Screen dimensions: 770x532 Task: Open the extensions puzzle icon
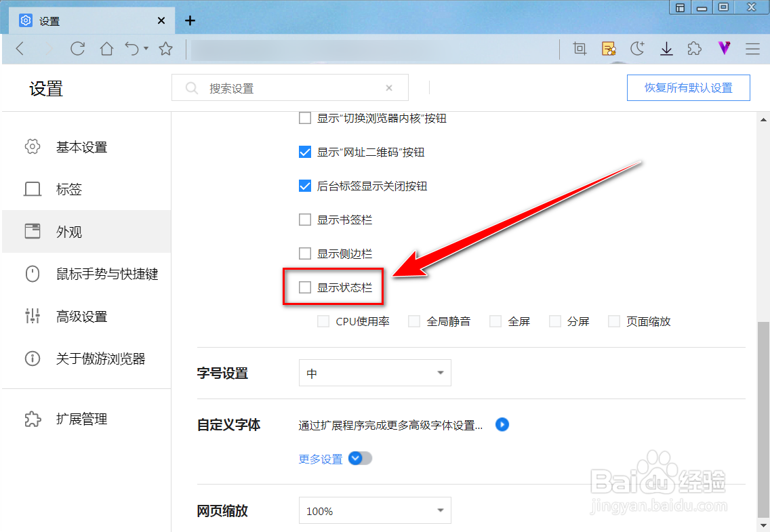point(694,48)
